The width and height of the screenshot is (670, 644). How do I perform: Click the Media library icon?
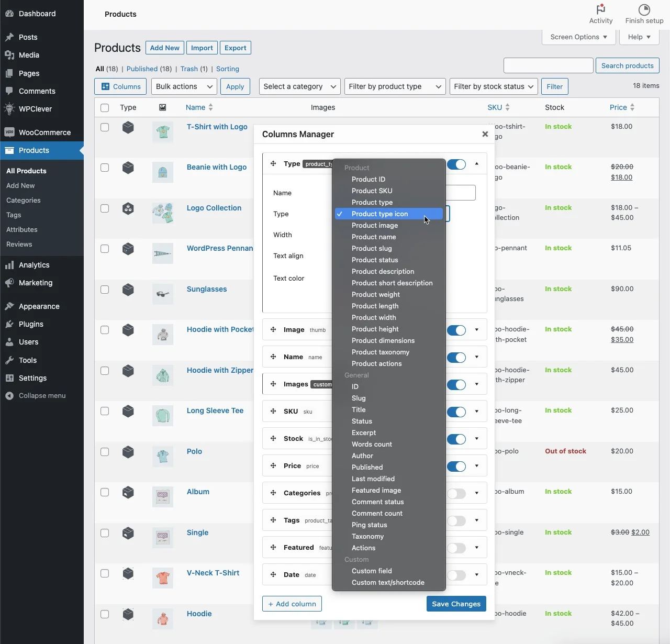point(9,55)
